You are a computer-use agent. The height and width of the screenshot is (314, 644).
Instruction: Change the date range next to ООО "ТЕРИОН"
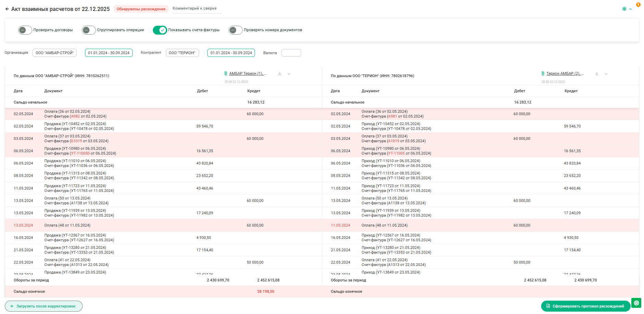click(x=231, y=53)
